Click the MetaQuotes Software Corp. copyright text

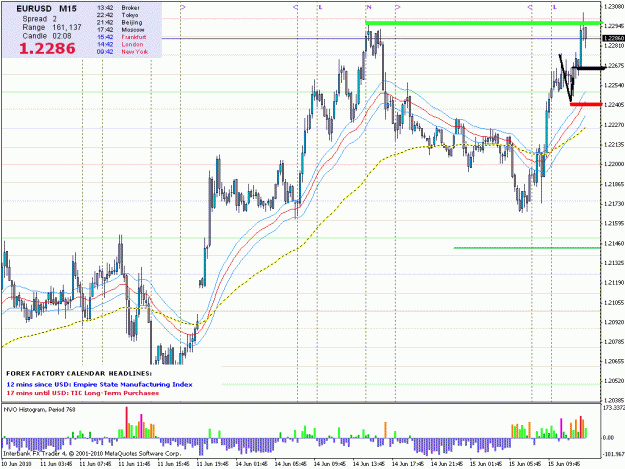[92, 454]
